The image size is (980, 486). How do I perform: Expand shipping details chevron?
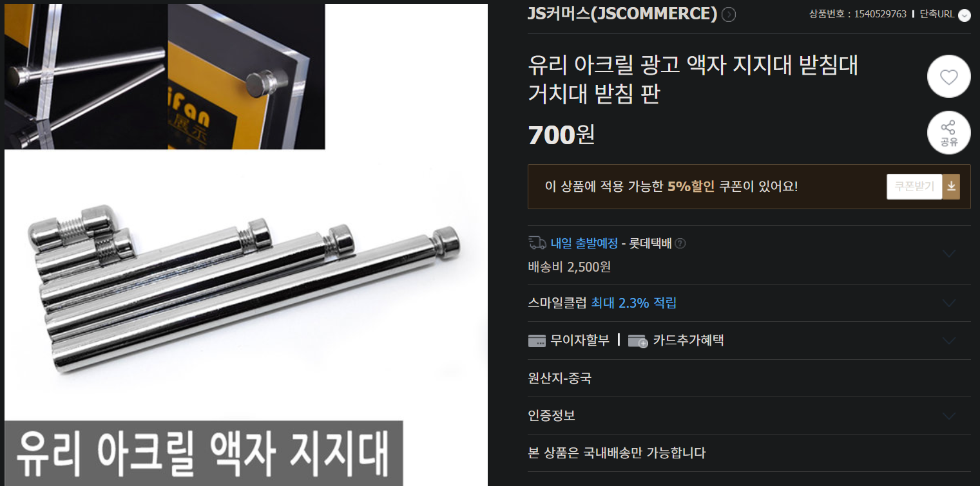click(948, 254)
